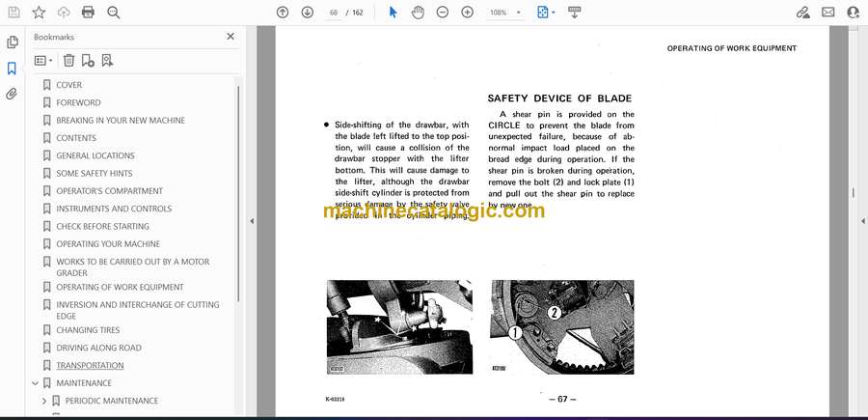868x420 pixels.
Task: Click the fit page view icon
Action: pos(542,13)
